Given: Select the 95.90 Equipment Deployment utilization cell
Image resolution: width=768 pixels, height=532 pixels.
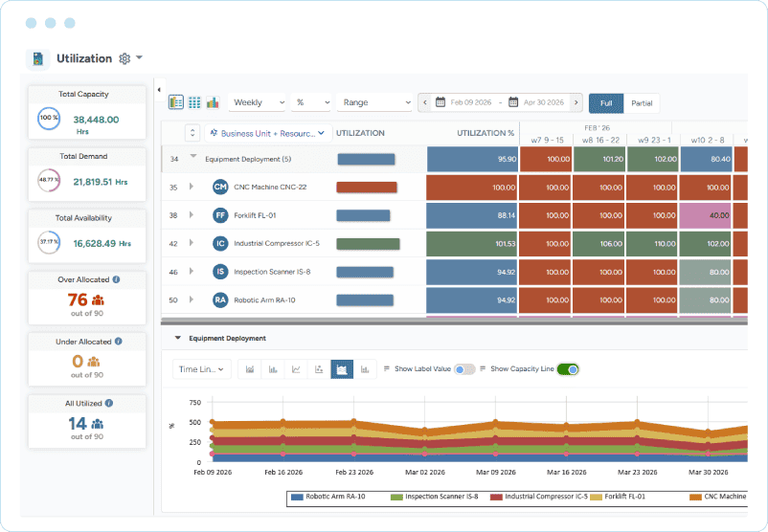Looking at the screenshot, I should [x=472, y=159].
